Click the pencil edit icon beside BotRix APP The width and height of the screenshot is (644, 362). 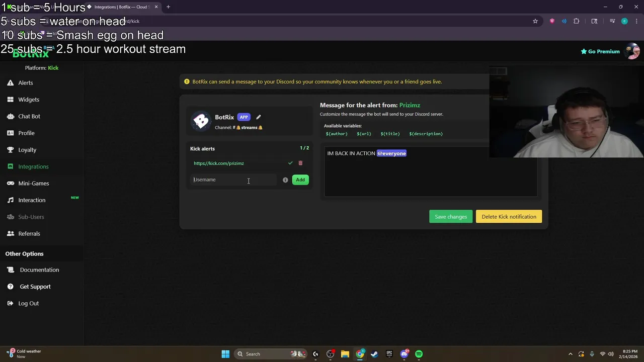[259, 117]
